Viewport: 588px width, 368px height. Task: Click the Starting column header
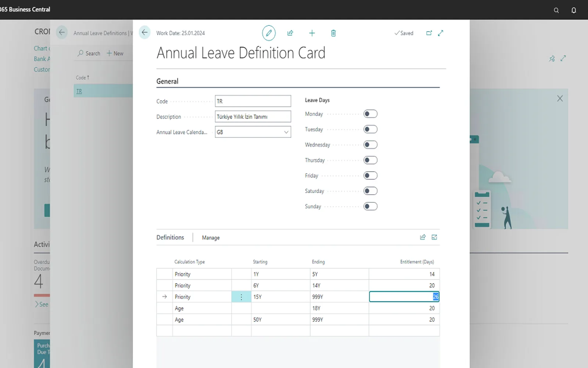(x=260, y=262)
